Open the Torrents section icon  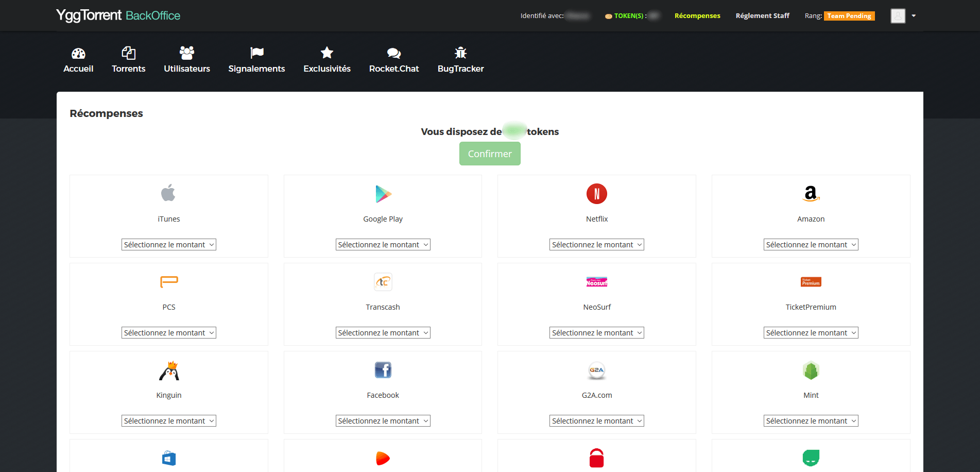128,53
